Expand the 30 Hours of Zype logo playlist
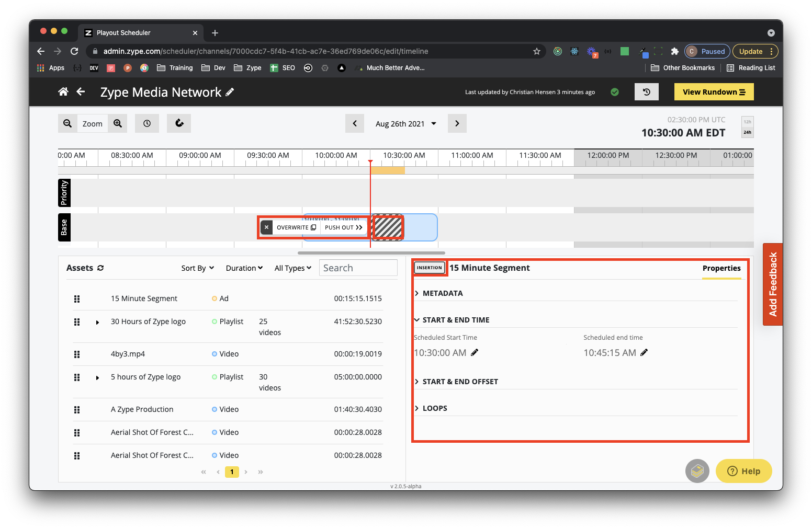Screen dimensions: 812x529 coord(97,323)
